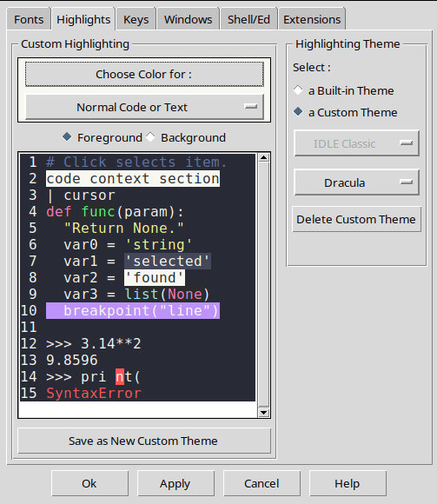Viewport: 437px width, 504px height.
Task: Click the sample scrollbar down arrow
Action: click(264, 413)
